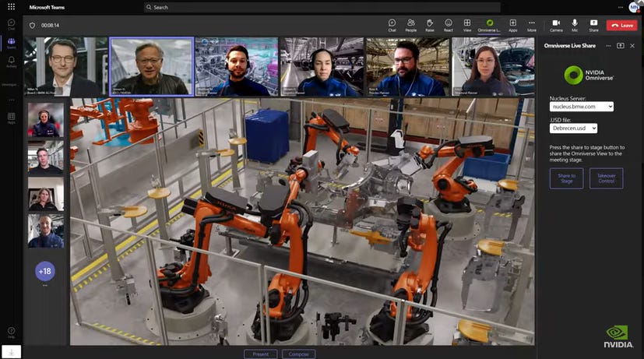Click the Search box at top
The image size is (644, 359).
point(322,7)
